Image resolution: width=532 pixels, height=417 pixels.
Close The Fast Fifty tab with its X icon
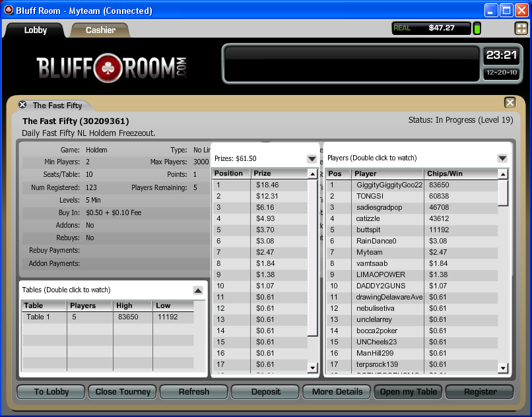click(22, 105)
